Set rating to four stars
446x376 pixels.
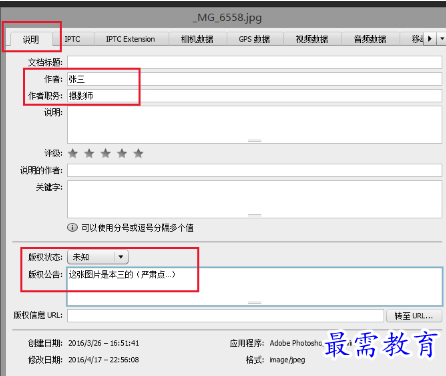pyautogui.click(x=122, y=154)
